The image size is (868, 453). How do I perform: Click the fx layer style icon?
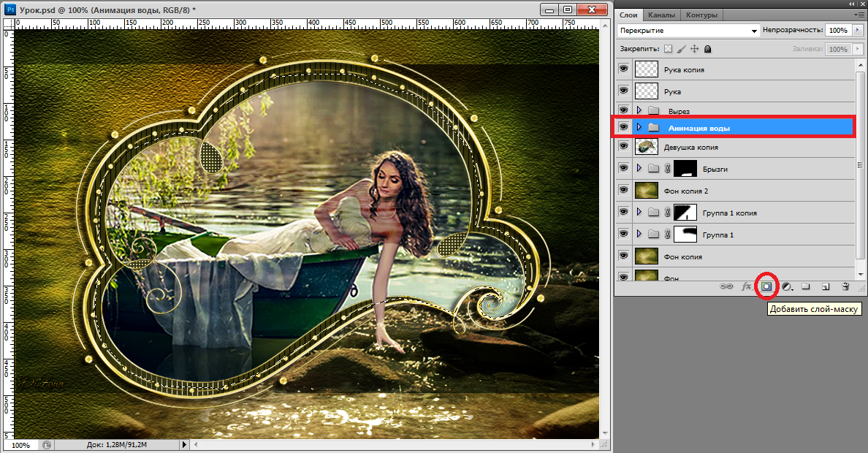pos(746,286)
